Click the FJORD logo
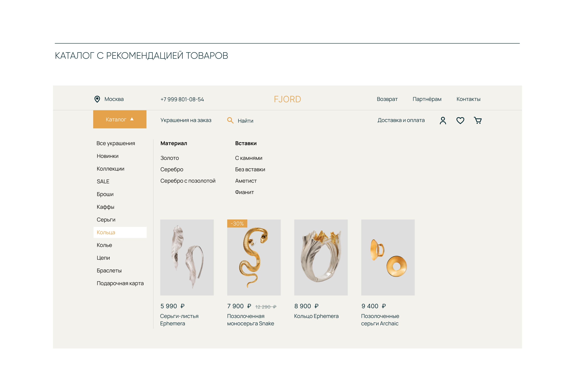Viewport: 572px width, 392px height. point(287,99)
